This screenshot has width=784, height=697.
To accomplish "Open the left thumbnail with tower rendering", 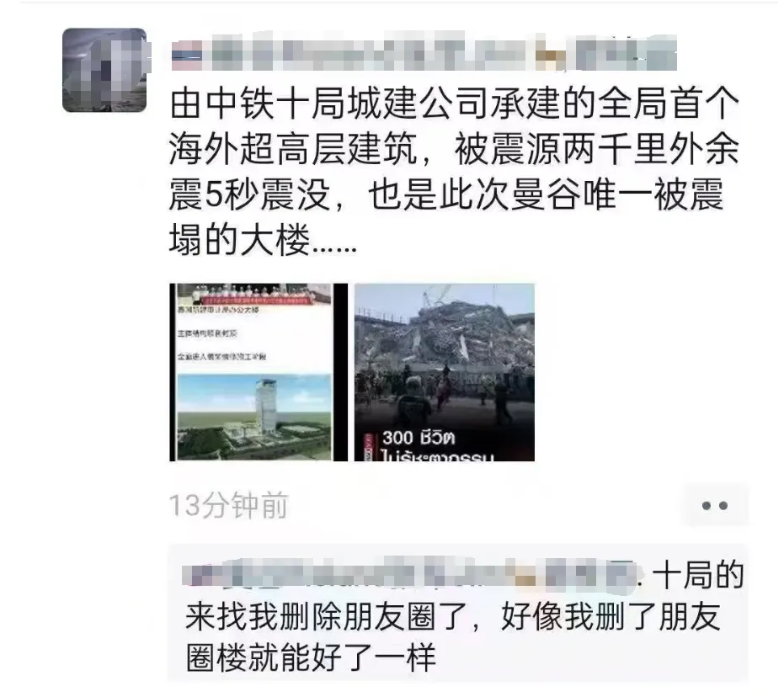I will coord(259,372).
